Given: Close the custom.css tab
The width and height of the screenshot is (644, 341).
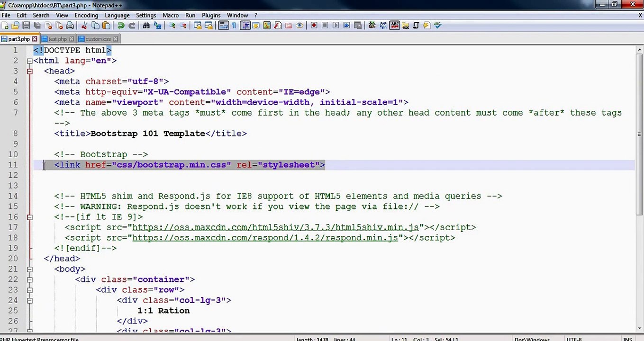Looking at the screenshot, I should [x=116, y=39].
